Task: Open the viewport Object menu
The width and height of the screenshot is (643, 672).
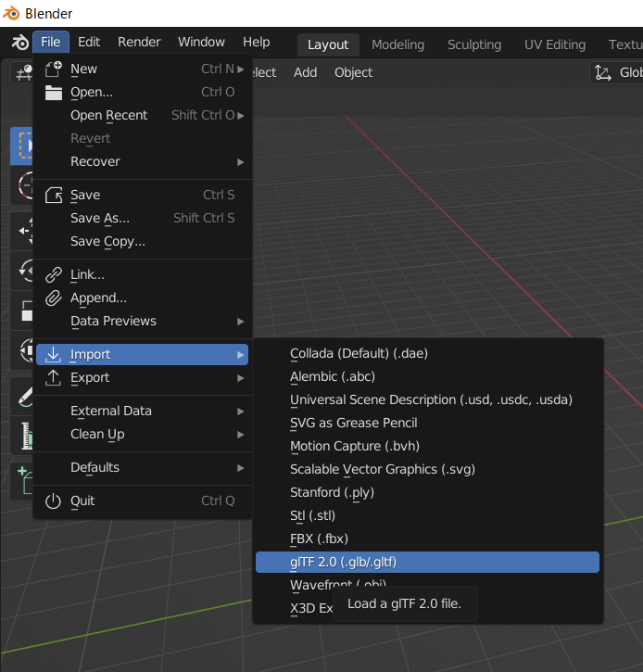Action: [353, 73]
